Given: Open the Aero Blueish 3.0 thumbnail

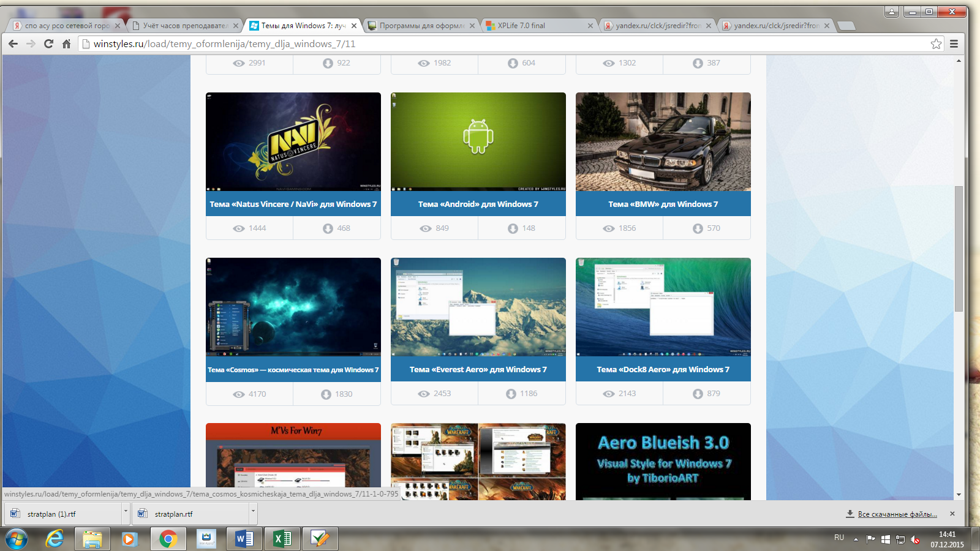Looking at the screenshot, I should click(663, 462).
